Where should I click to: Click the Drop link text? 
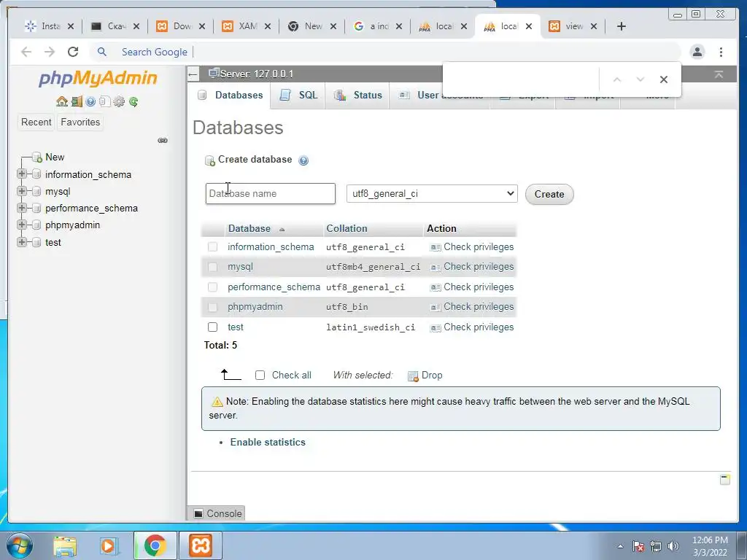coord(432,376)
